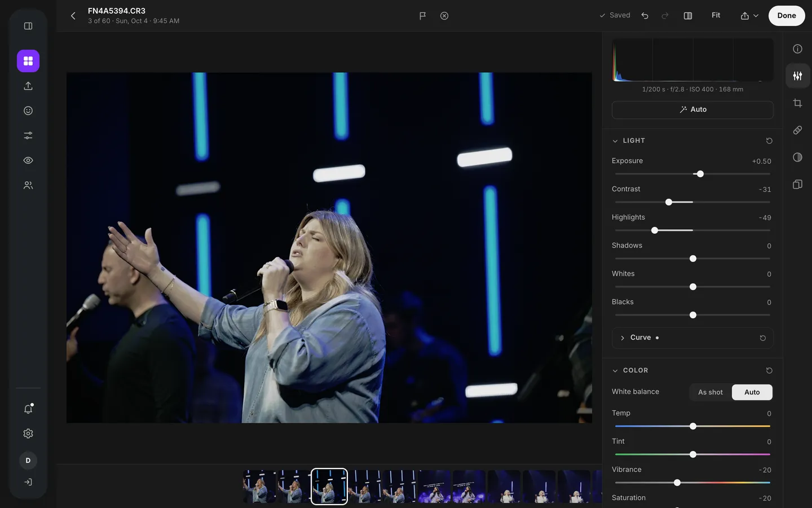Reset the COLOR section adjustments
This screenshot has height=508, width=812.
tap(769, 371)
